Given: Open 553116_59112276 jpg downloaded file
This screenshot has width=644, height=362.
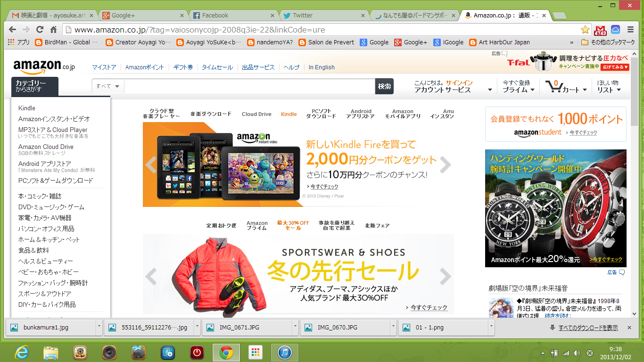Looking at the screenshot, I should coord(149,327).
